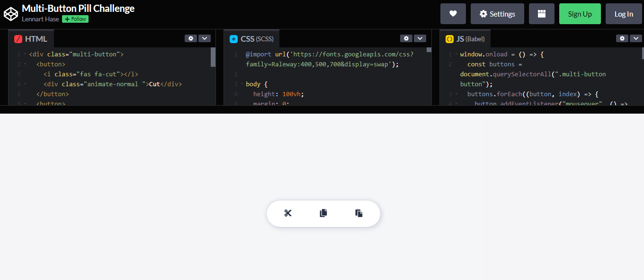Click the Copy icon in the pill button

pos(323,213)
